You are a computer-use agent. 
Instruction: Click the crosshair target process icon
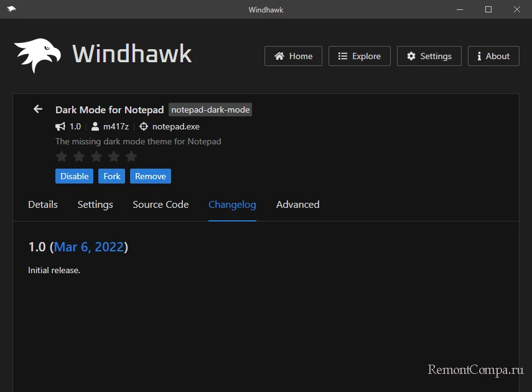click(144, 126)
